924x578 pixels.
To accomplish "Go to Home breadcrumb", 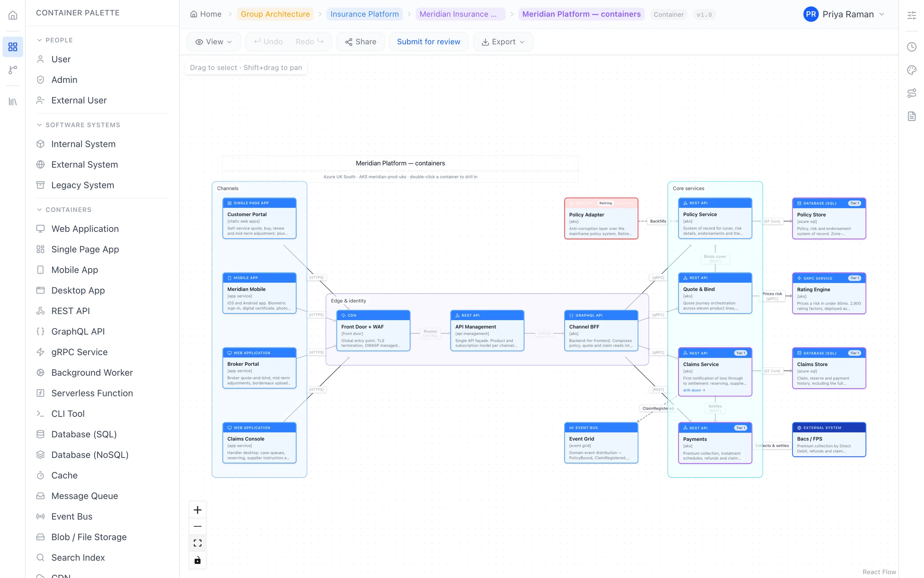I will pos(206,14).
